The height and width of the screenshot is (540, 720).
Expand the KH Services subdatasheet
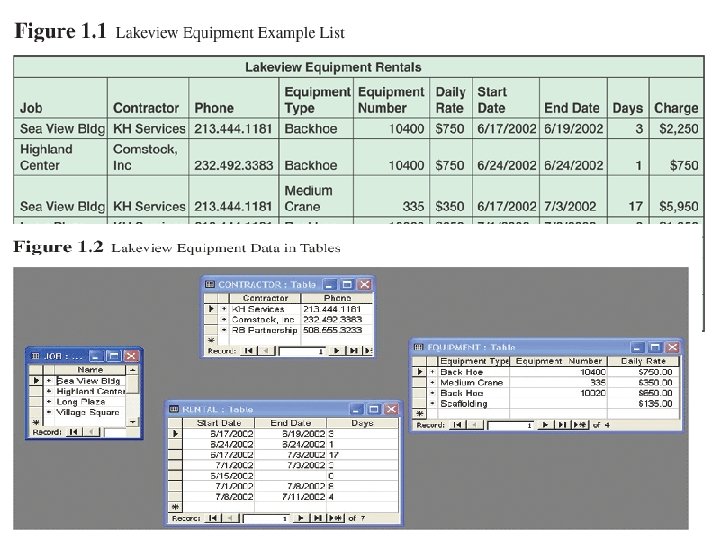(224, 309)
